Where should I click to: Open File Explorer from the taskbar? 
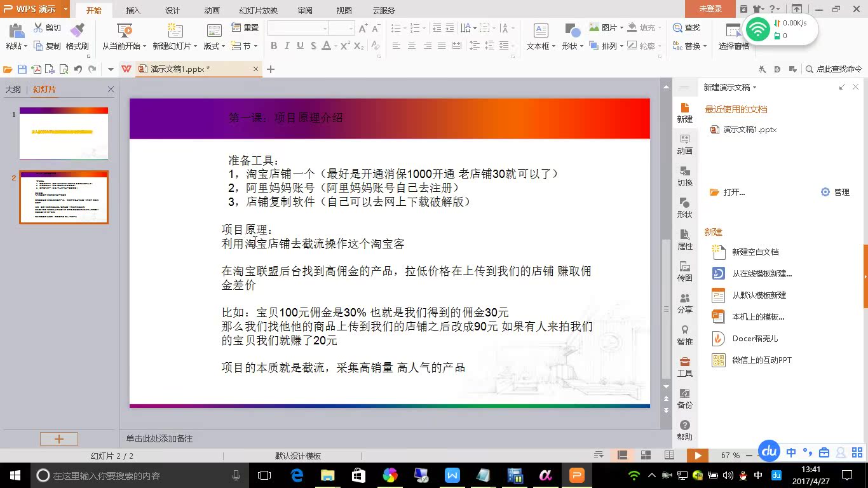pos(328,475)
